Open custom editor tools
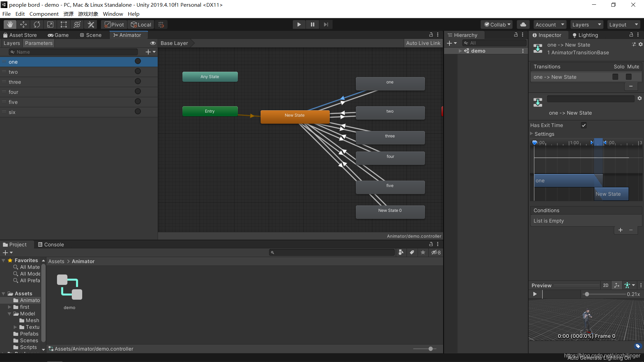 pos(91,24)
